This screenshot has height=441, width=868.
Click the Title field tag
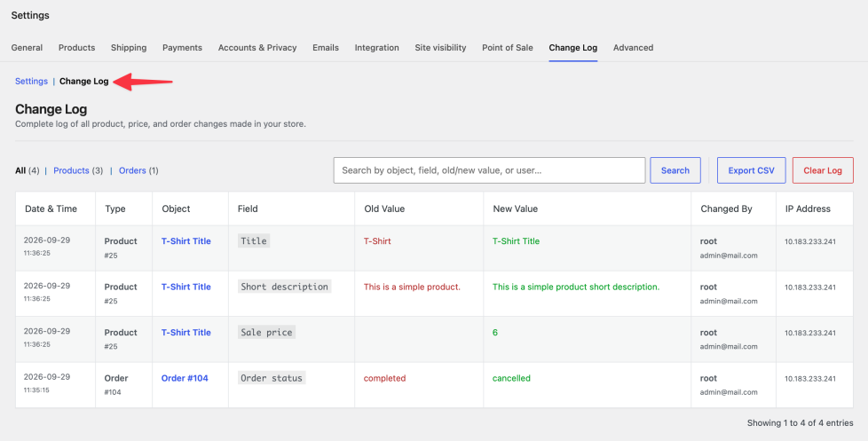pyautogui.click(x=254, y=240)
